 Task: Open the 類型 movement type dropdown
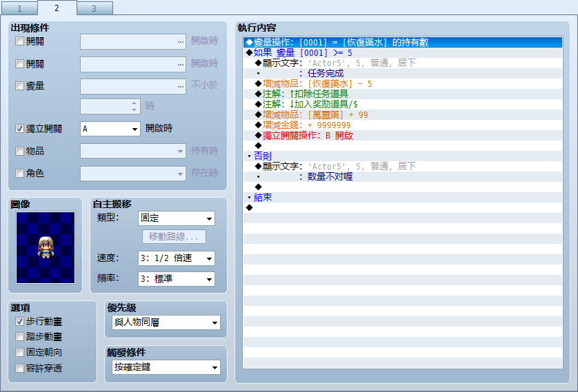click(176, 218)
